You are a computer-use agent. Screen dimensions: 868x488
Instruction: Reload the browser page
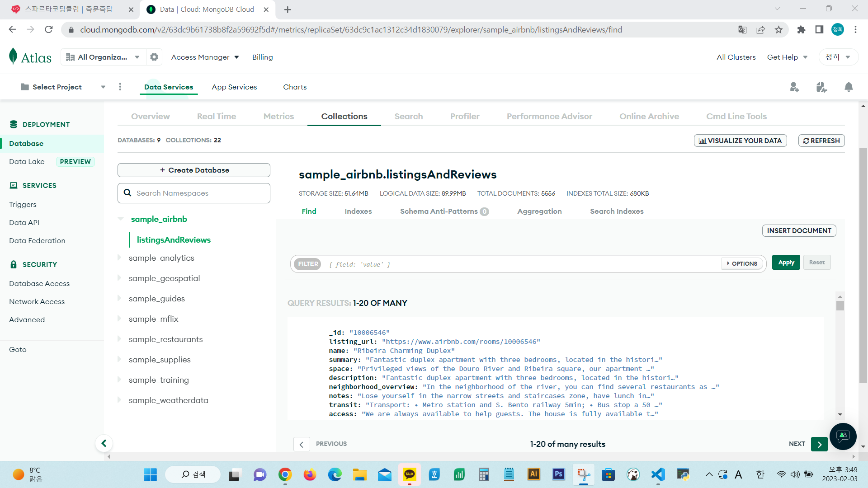[x=49, y=29]
